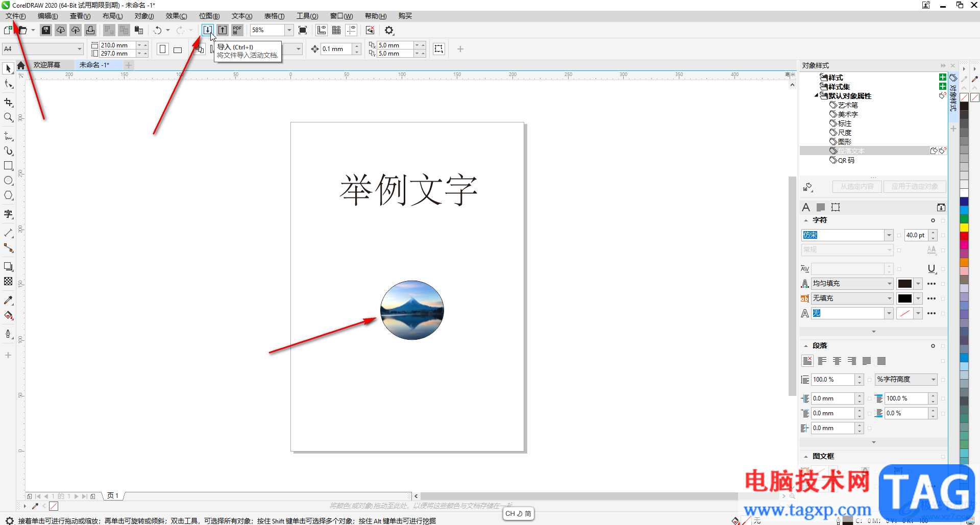Screen dimensions: 980x525
Task: Select the Polygon tool
Action: click(x=8, y=195)
